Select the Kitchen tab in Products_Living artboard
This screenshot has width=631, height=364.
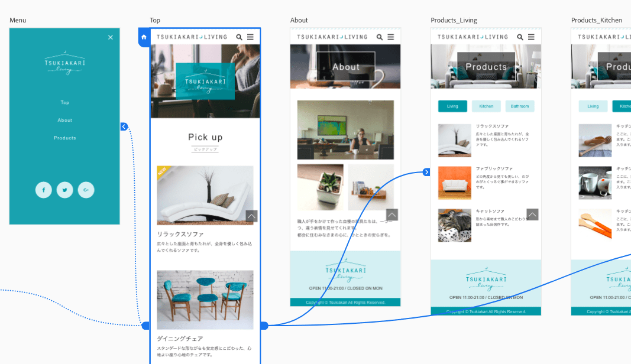point(486,106)
